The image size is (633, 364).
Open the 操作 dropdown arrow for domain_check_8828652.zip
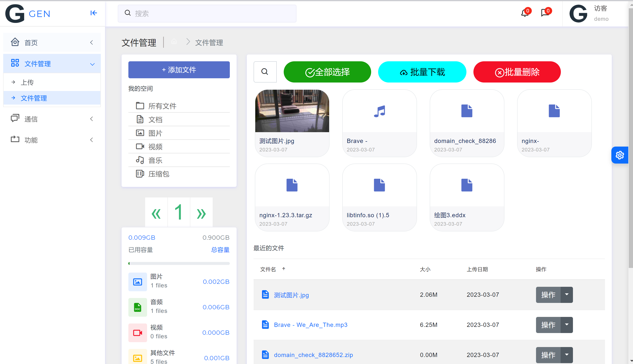[x=566, y=355]
